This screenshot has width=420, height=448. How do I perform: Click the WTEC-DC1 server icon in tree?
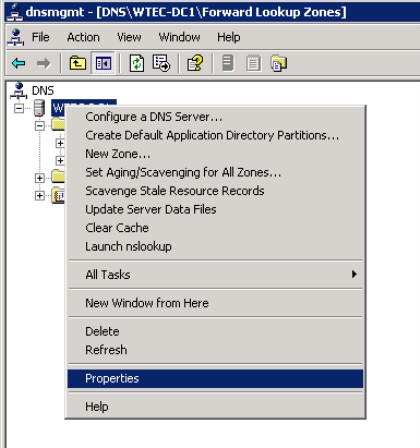pos(39,108)
